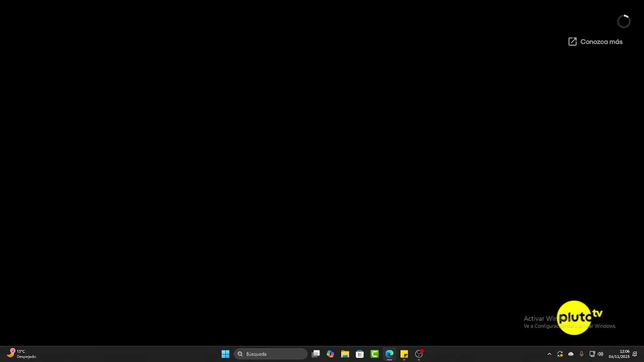Open the weather widget showing 13°C
This screenshot has height=362, width=644.
21,354
